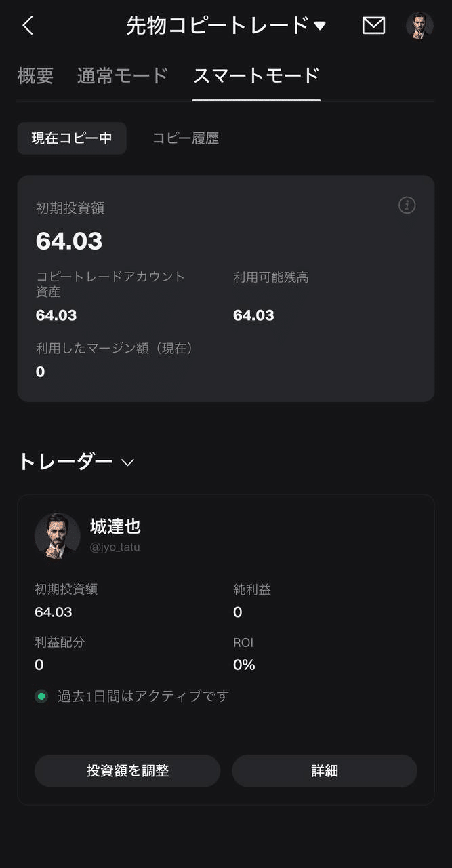
Task: Open the trader list dropdown
Action: coord(77,462)
